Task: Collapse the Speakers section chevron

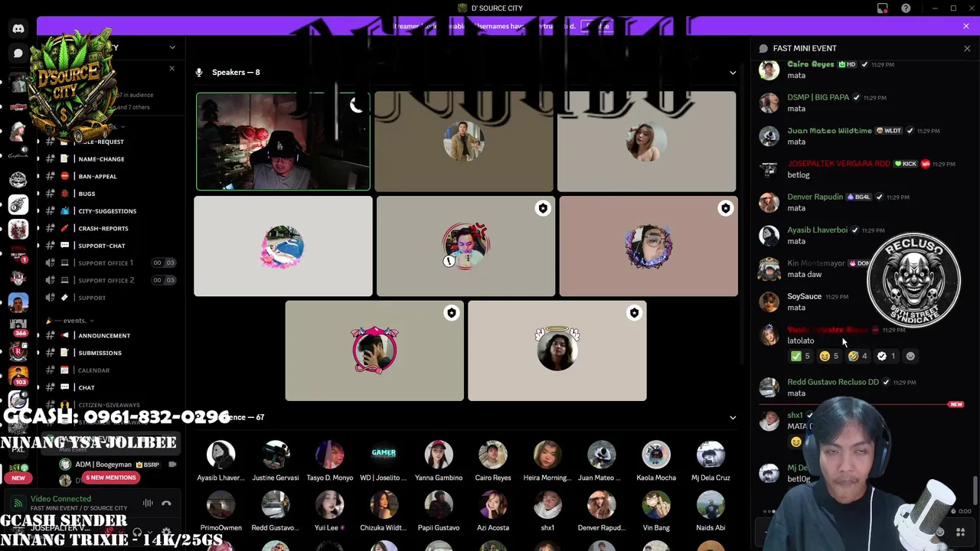Action: click(733, 73)
